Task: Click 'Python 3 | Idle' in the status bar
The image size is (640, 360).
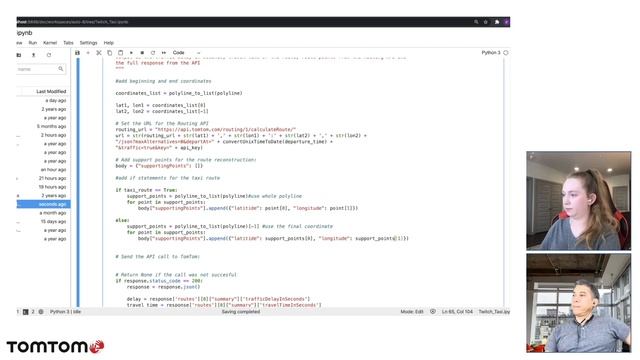Action: 65,312
